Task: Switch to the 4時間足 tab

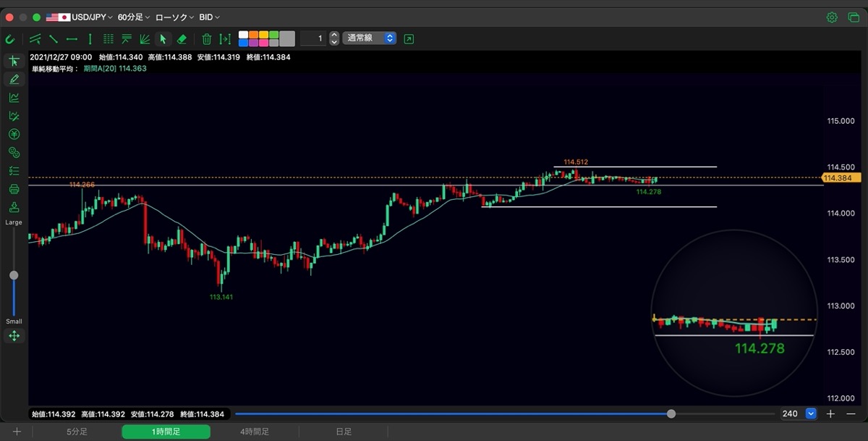Action: pos(255,432)
